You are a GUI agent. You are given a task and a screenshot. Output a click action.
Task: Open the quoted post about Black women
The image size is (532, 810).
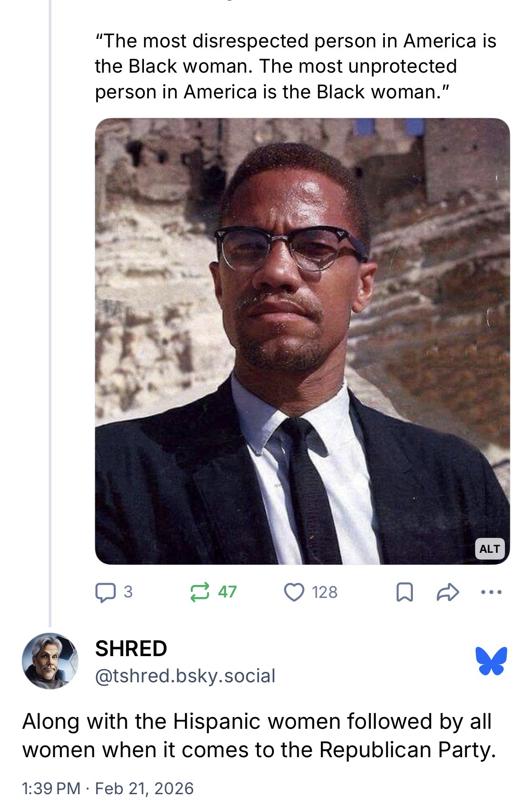[296, 66]
